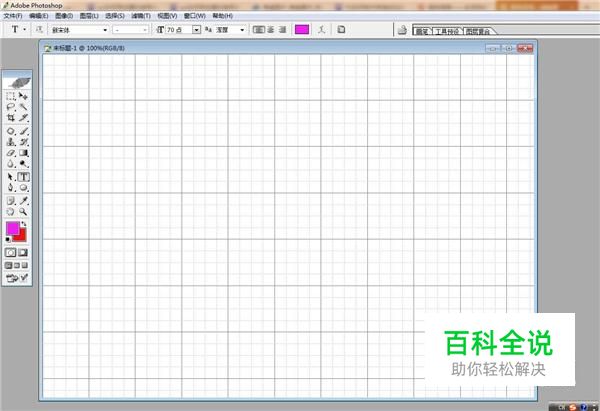Select the Pen tool
Screen dimensions: 600x411
(x=11, y=188)
